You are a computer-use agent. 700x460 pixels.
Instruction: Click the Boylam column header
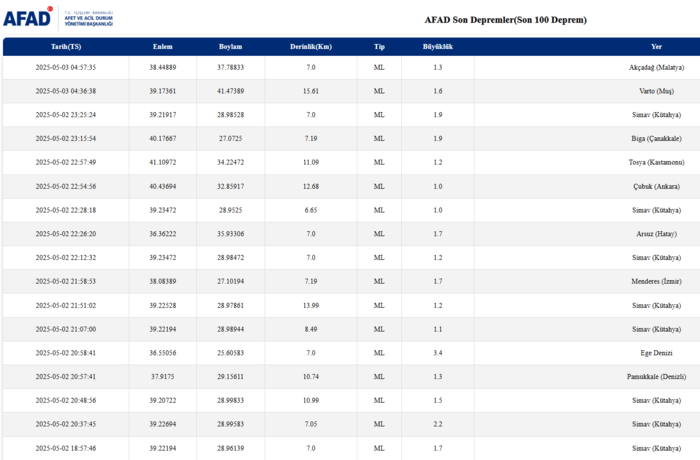[x=230, y=46]
